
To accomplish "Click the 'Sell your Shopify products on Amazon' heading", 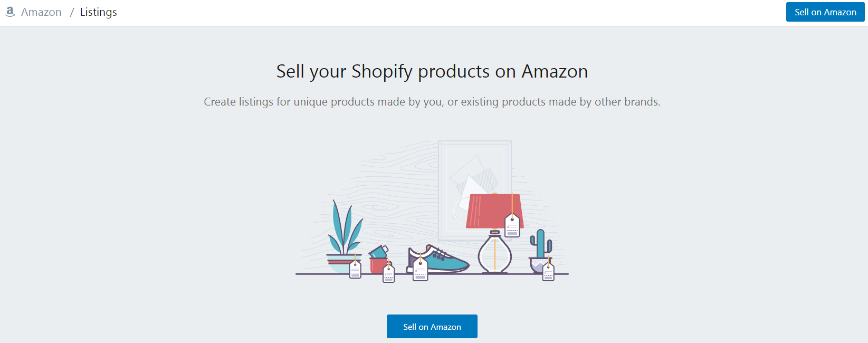I will coord(432,71).
